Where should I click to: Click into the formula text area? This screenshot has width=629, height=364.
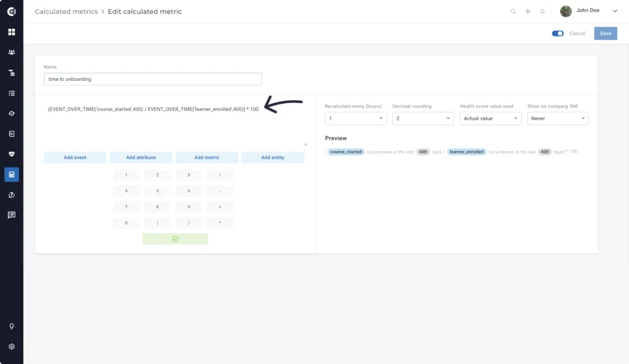[175, 124]
